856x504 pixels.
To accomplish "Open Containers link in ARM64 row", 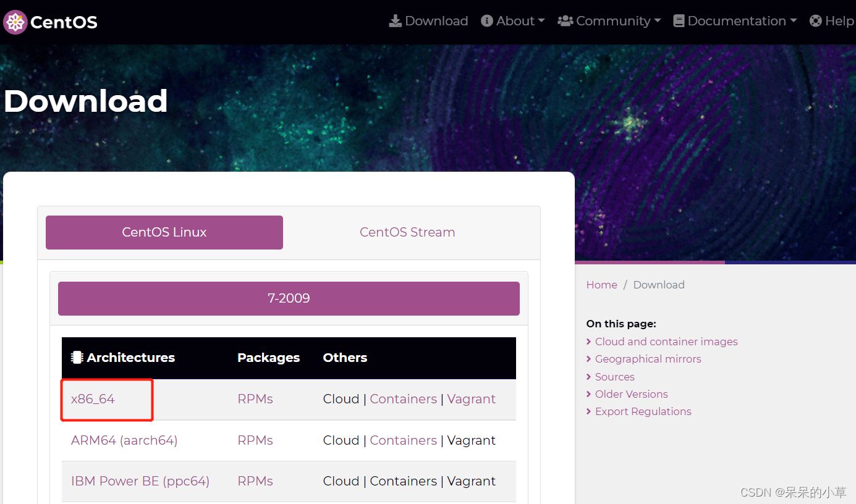I will click(x=404, y=440).
